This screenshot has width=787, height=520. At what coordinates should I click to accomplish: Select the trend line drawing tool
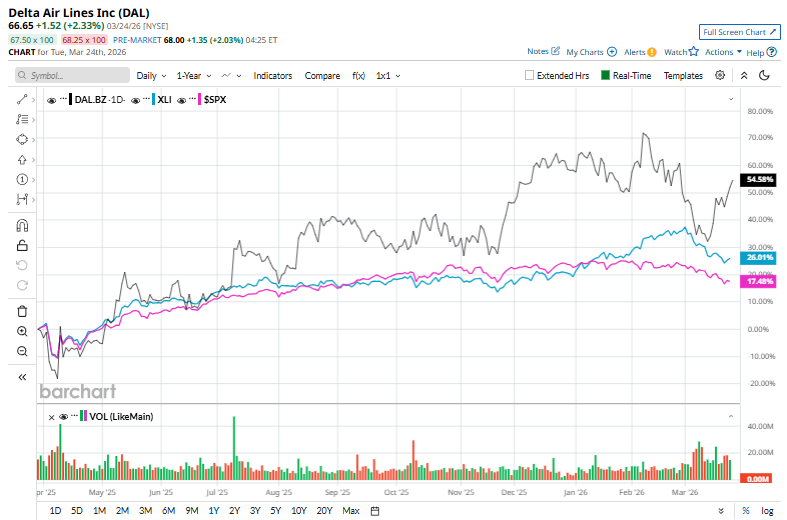(x=22, y=99)
